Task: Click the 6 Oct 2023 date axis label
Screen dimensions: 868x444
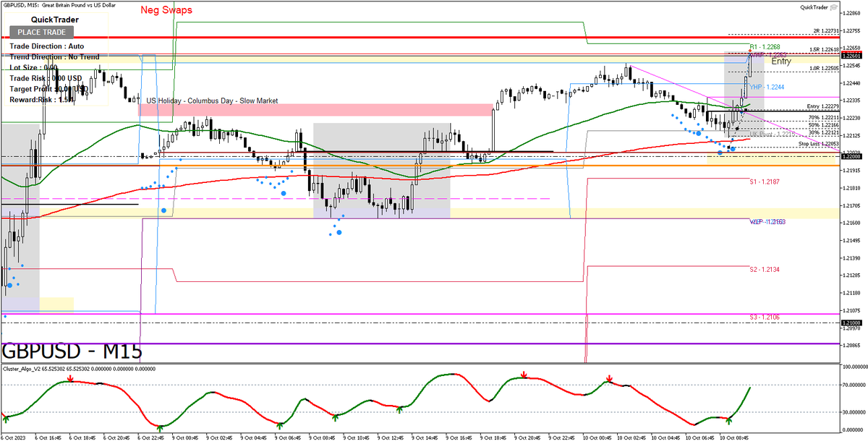Action: 13,438
